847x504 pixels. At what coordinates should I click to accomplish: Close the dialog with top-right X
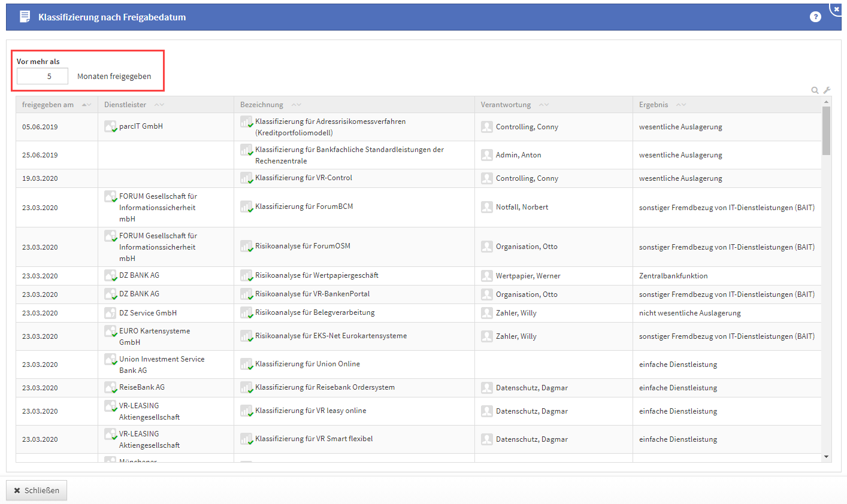tap(837, 8)
